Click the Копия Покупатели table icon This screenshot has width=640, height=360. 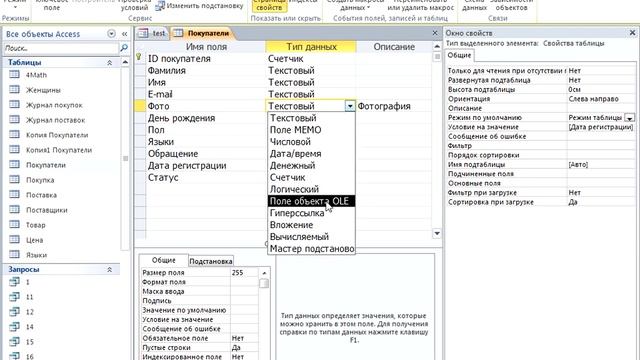coord(14,135)
